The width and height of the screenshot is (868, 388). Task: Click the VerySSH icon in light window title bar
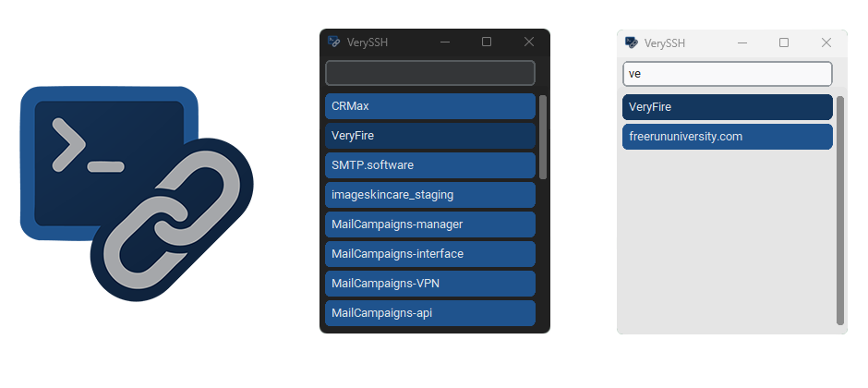click(631, 42)
